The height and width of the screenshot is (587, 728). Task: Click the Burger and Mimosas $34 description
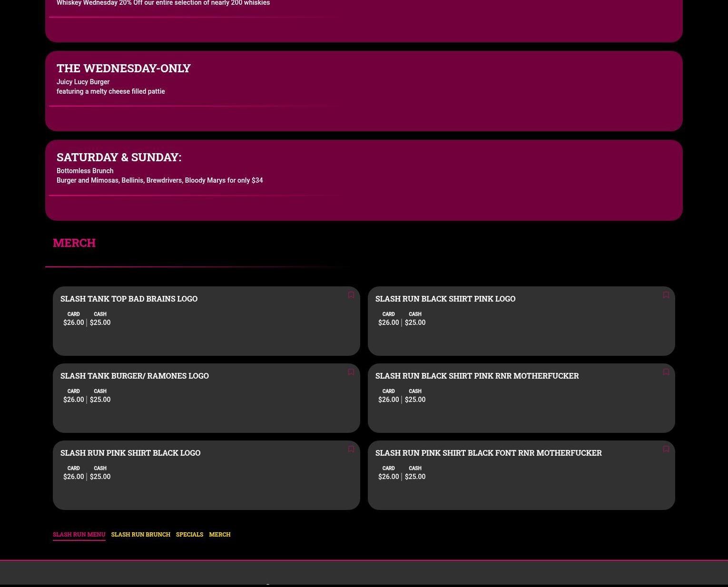tap(160, 180)
